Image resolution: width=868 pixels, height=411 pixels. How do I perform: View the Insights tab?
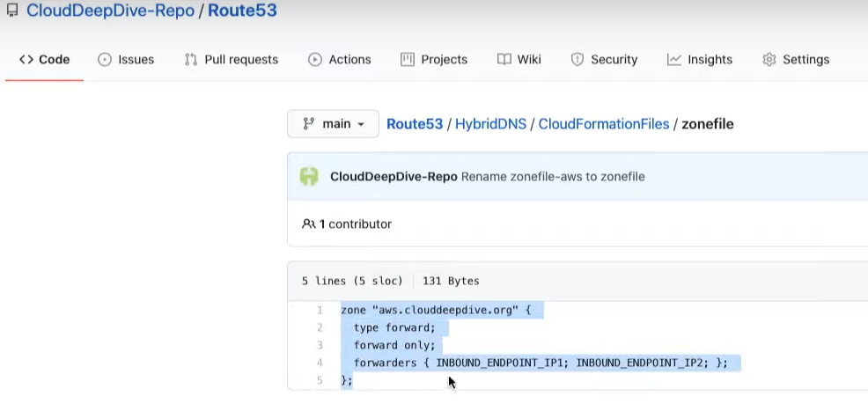coord(700,60)
